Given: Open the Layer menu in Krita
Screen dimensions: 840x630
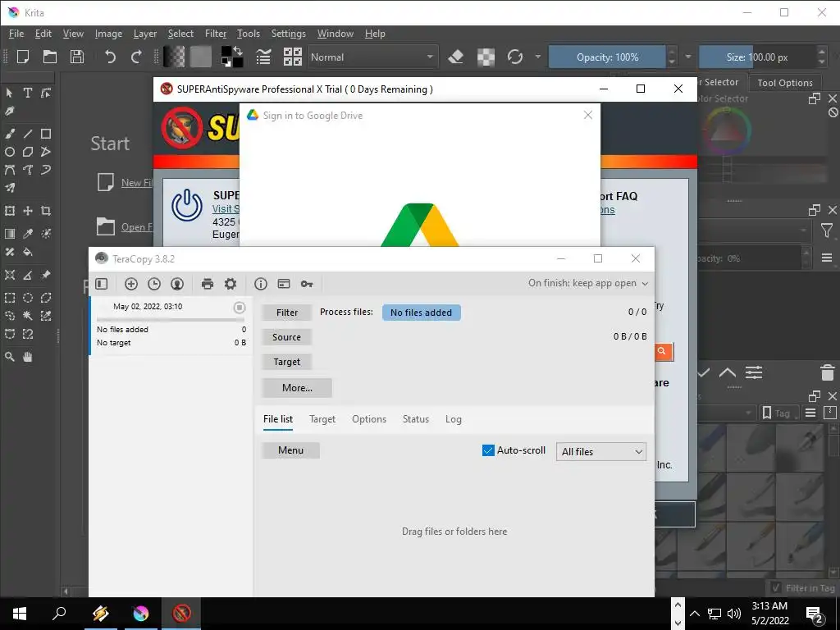Looking at the screenshot, I should pyautogui.click(x=144, y=33).
